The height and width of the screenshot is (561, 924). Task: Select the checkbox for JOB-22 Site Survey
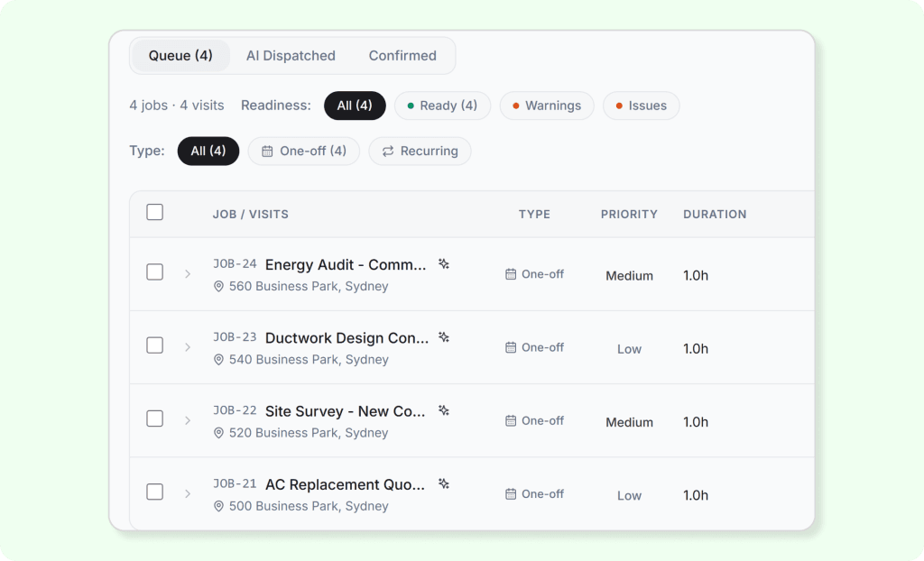(155, 418)
